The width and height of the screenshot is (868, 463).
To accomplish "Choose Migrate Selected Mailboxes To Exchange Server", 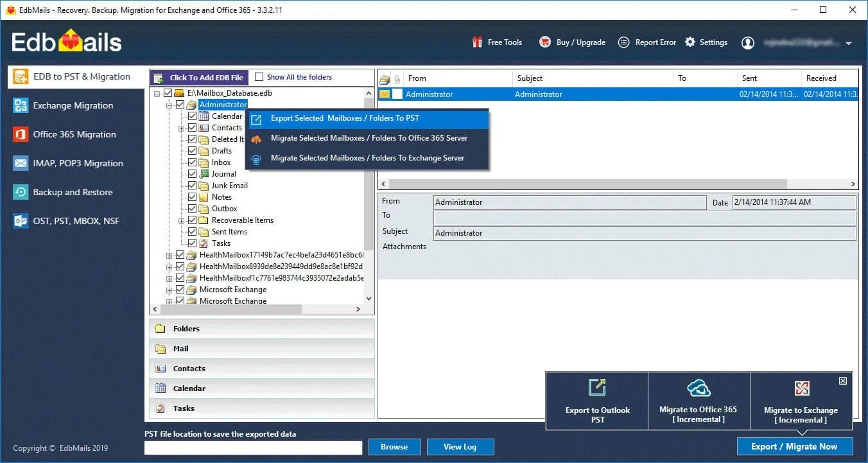I will tap(369, 159).
